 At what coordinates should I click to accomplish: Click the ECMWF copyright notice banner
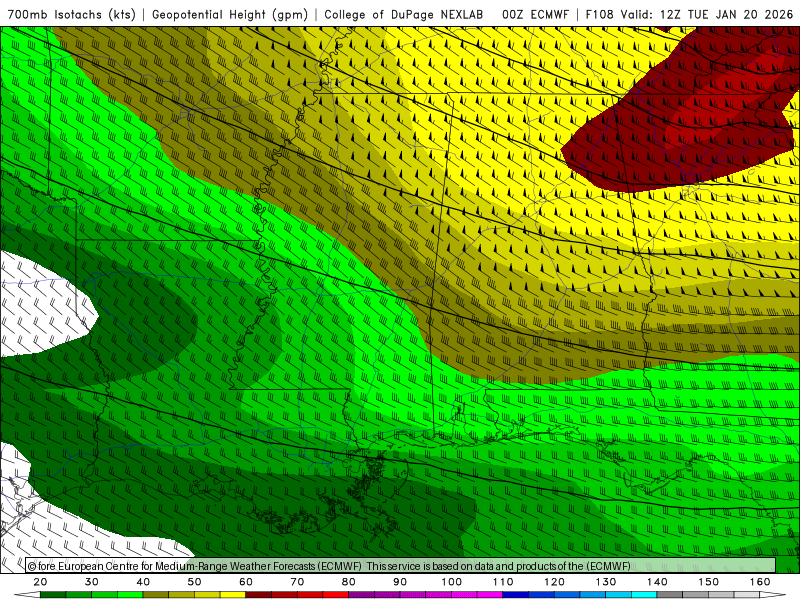tap(401, 566)
